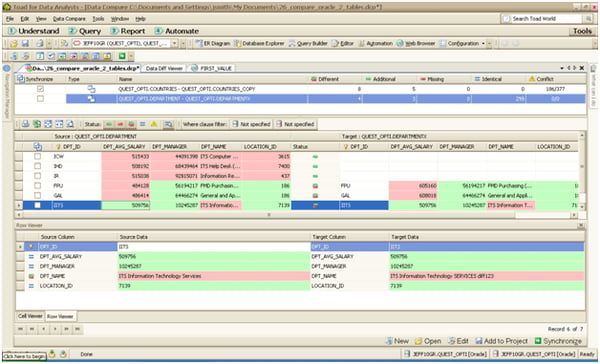The image size is (600, 364).
Task: Toggle Identical rows status filter icon
Action: point(142,124)
